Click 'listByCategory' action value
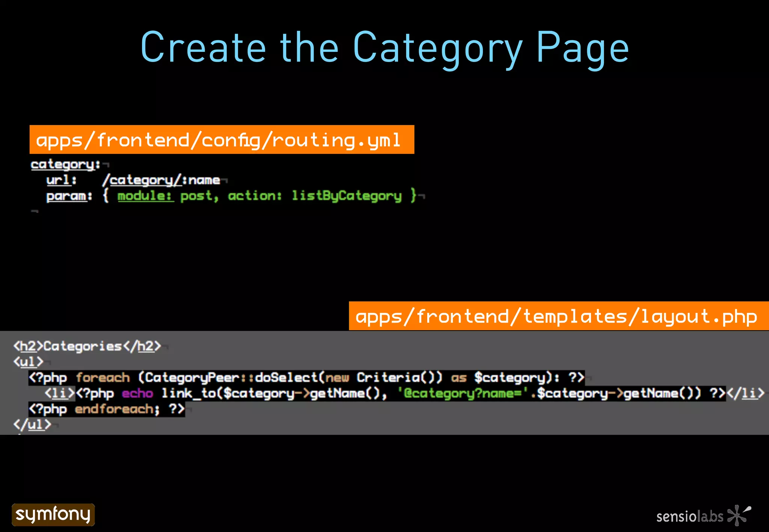The width and height of the screenshot is (769, 532). tap(347, 196)
